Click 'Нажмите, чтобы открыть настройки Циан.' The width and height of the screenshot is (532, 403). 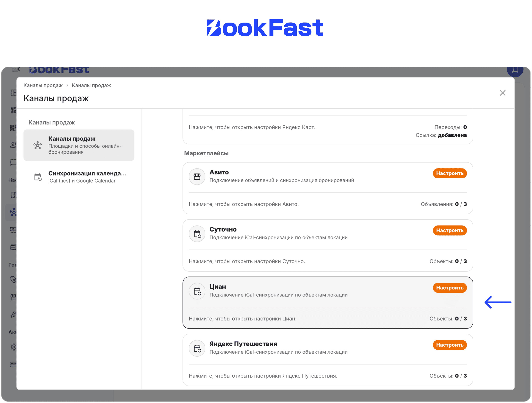click(x=242, y=319)
